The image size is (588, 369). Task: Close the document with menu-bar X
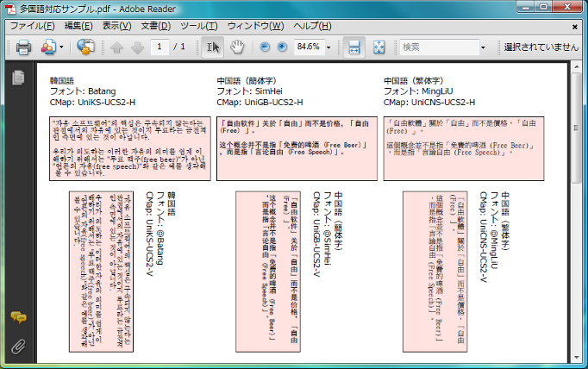[574, 27]
